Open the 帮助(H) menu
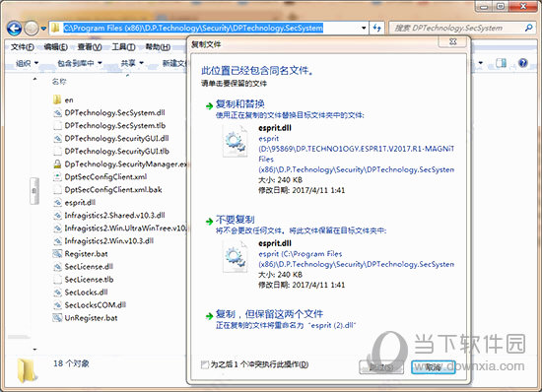 pyautogui.click(x=158, y=46)
